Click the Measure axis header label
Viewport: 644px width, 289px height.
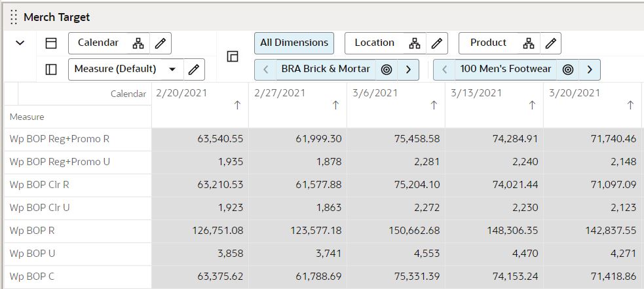pyautogui.click(x=27, y=117)
